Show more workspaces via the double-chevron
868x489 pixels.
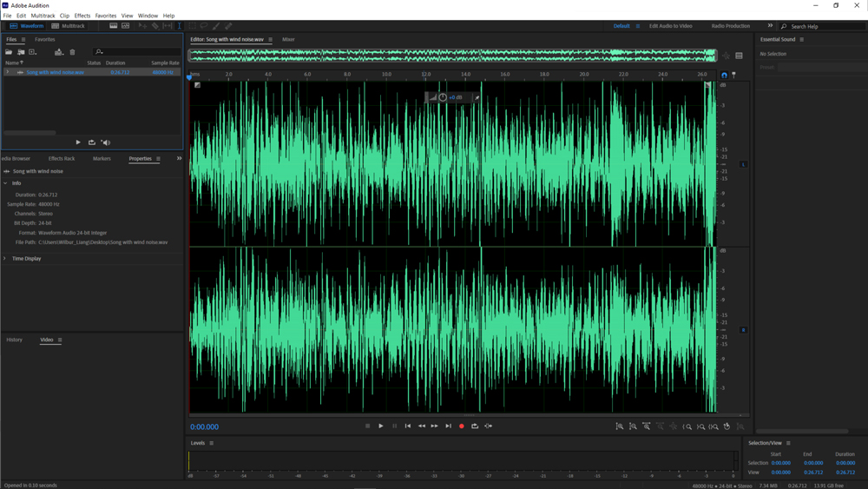coord(770,26)
